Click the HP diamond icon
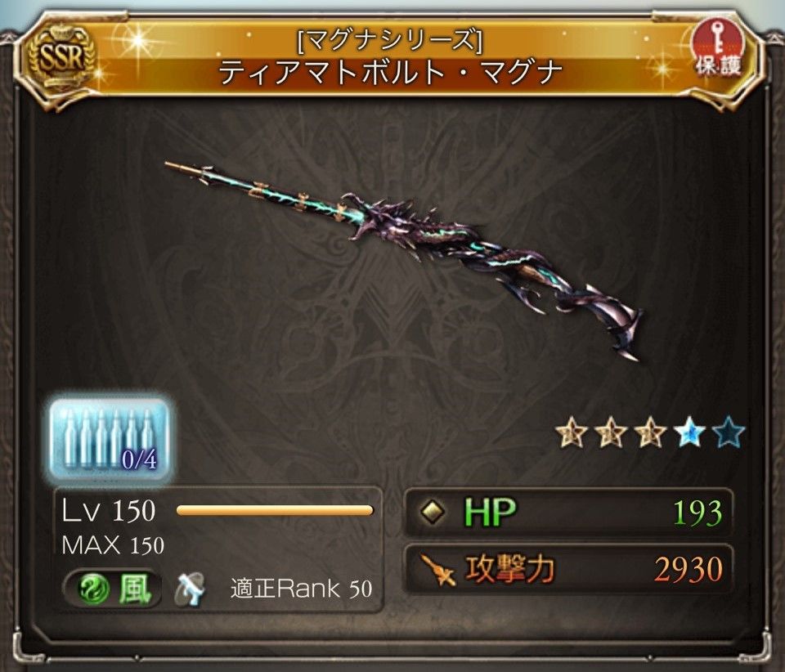The width and height of the screenshot is (785, 672). coord(432,512)
